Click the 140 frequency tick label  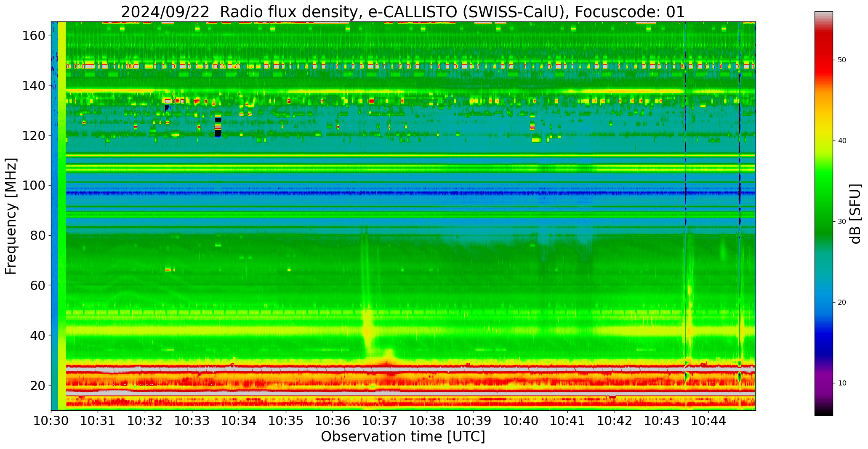(x=34, y=86)
